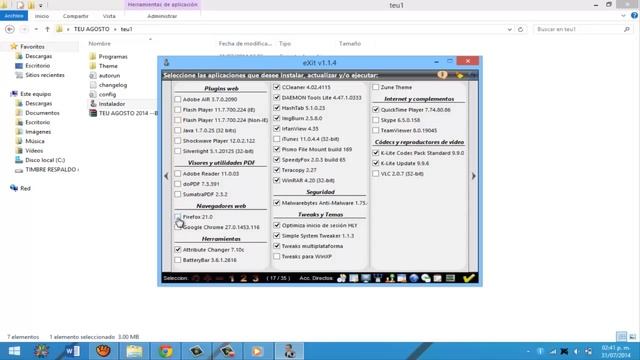Screen dimensions: 640x360
Task: Select Disco local (C:) in sidebar
Action: tap(45, 160)
